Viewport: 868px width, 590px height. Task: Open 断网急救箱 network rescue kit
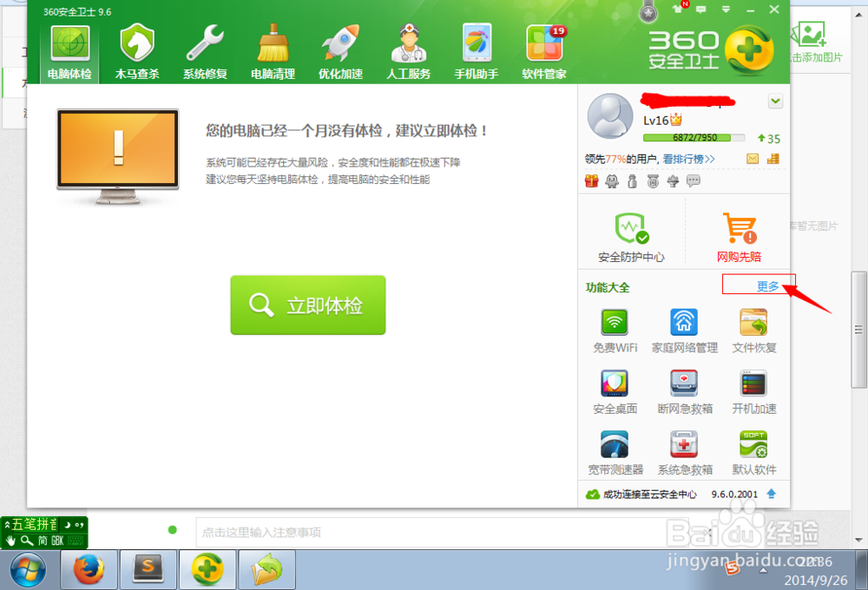(x=684, y=392)
